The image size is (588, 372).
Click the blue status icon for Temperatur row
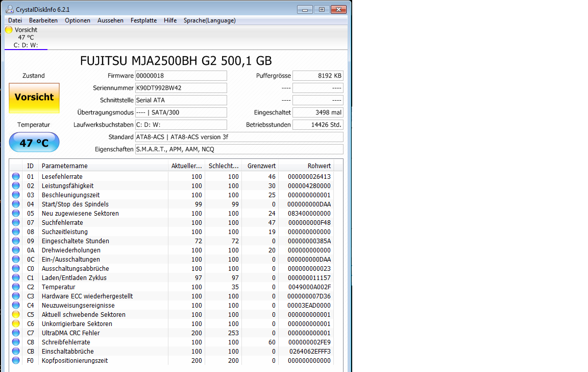pyautogui.click(x=16, y=287)
